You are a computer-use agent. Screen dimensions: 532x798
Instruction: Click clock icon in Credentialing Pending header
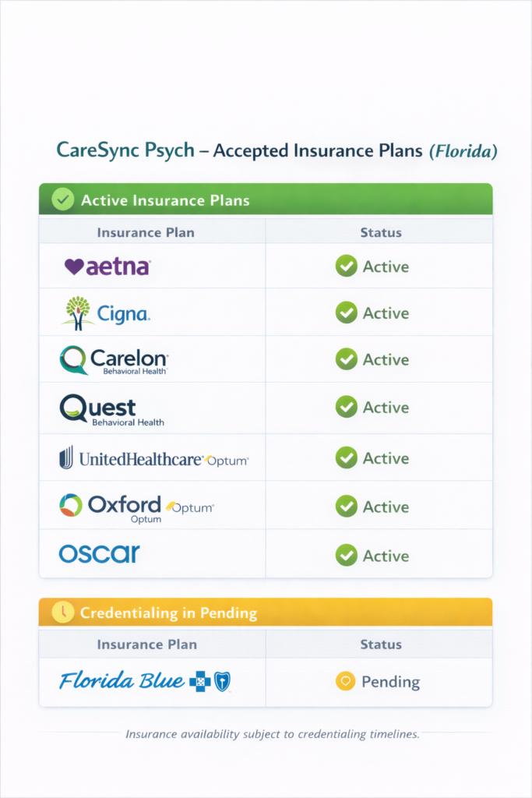(x=62, y=613)
